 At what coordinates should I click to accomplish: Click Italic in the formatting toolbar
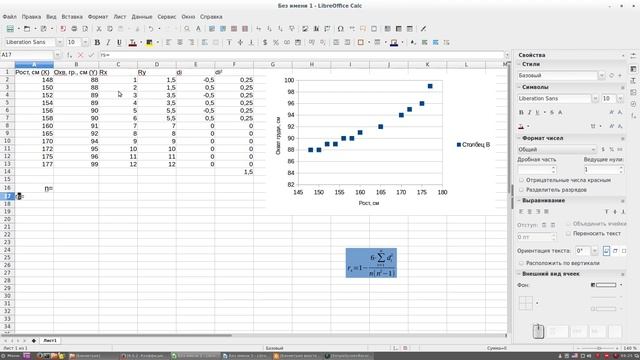108,42
